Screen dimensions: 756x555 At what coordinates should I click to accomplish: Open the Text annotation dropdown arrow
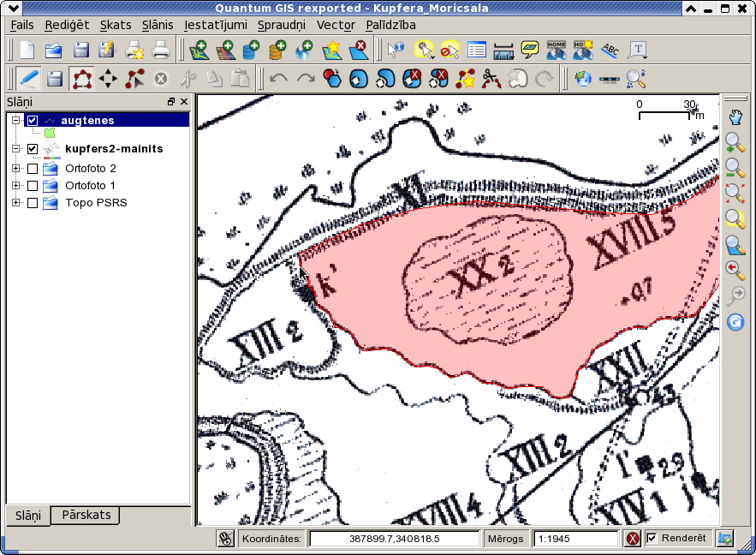point(645,57)
